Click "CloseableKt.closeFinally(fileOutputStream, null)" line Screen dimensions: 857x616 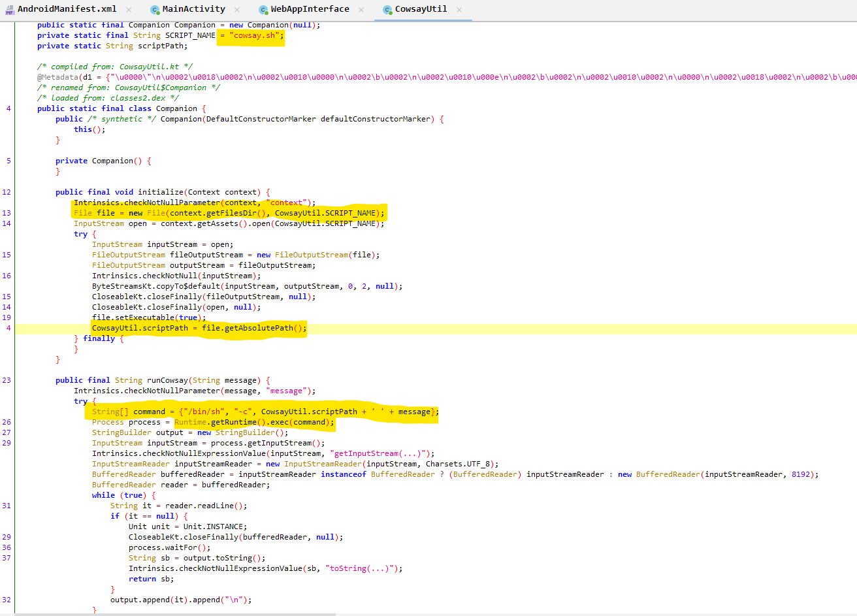(x=204, y=297)
